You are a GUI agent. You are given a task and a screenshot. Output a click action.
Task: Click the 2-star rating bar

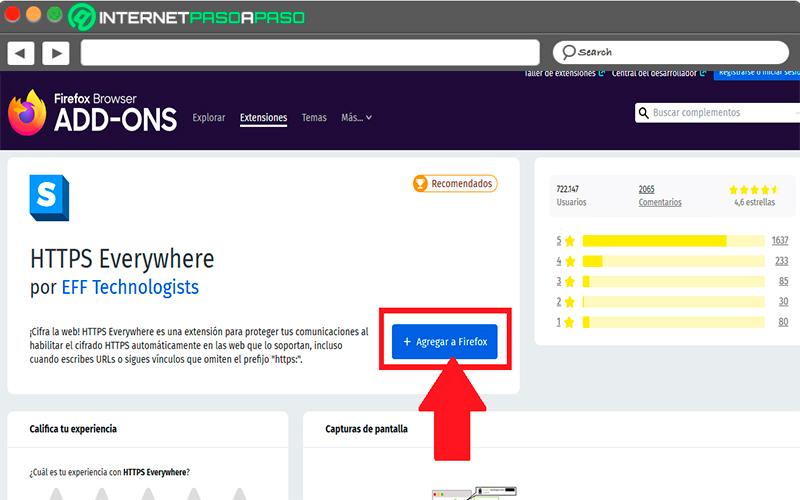pos(673,302)
